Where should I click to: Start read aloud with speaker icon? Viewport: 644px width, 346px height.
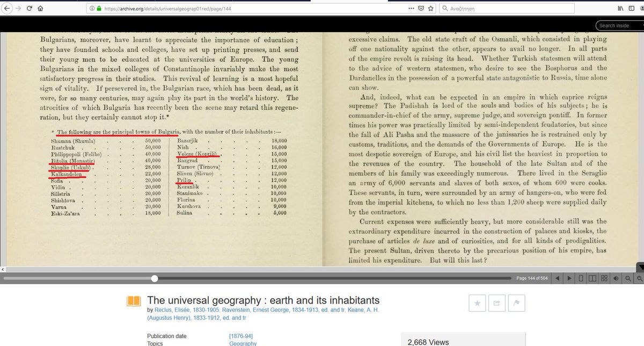(616, 278)
